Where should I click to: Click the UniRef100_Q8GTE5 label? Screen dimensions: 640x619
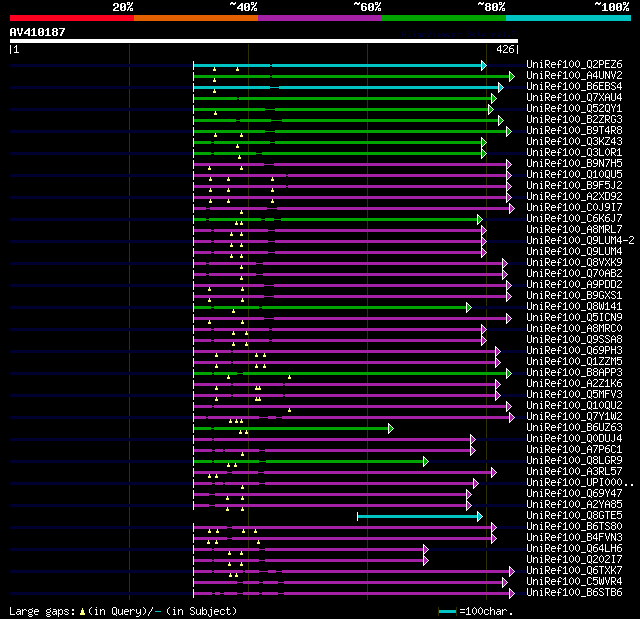(x=574, y=515)
